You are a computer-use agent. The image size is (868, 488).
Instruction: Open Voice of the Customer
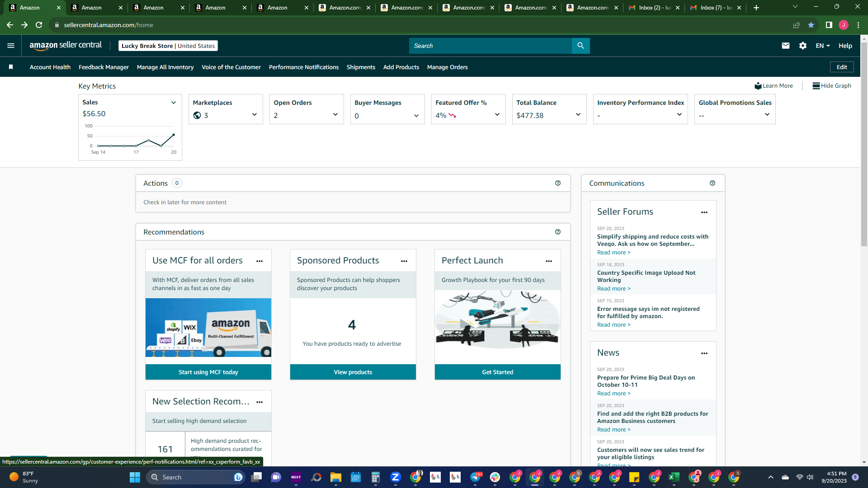(x=231, y=67)
